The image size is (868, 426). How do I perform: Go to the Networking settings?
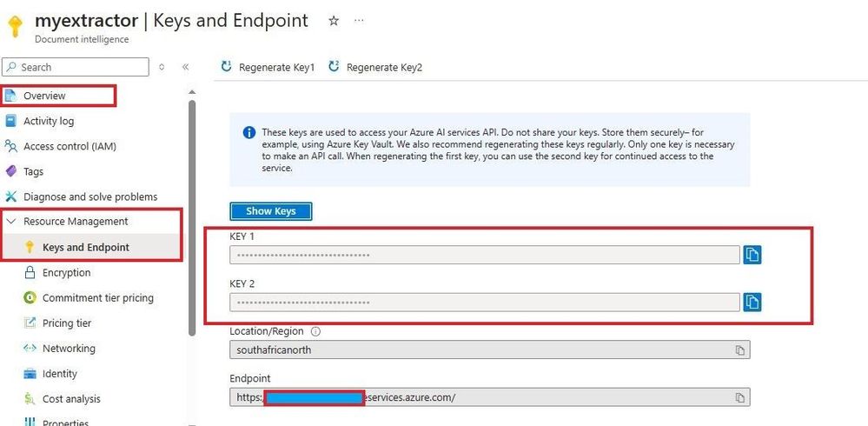pos(69,349)
